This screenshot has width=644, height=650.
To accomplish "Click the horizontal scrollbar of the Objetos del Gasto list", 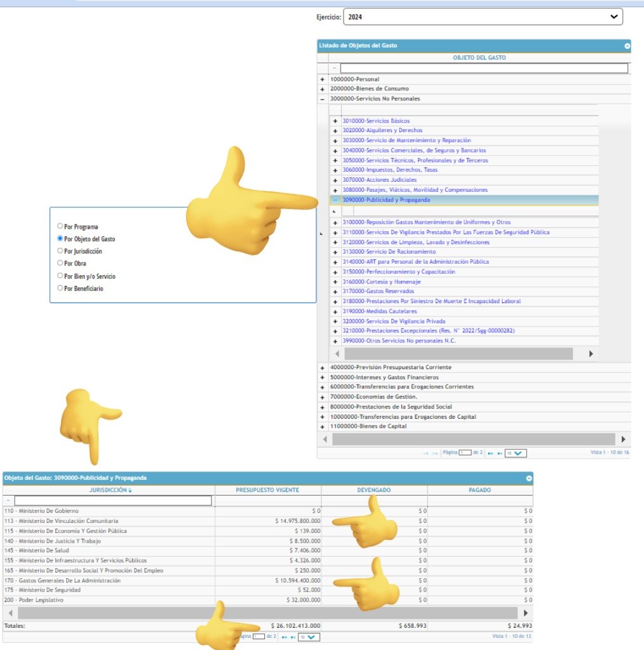I will coord(474,439).
